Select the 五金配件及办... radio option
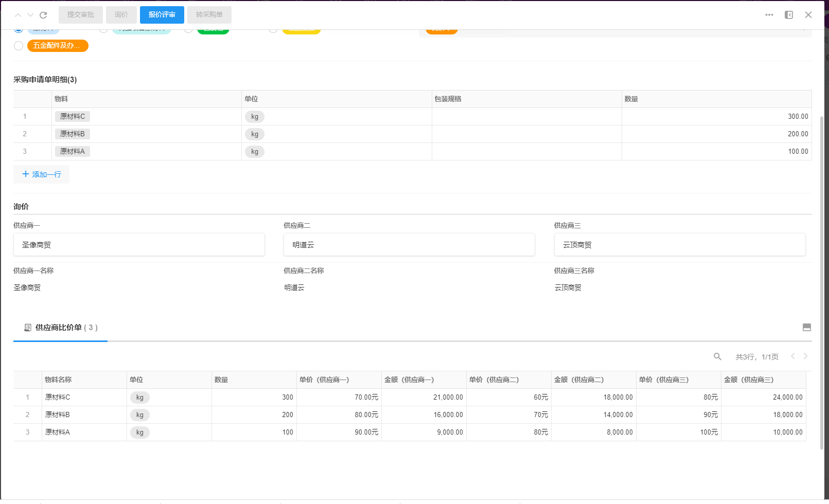Viewport: 829px width, 504px height. click(x=19, y=46)
